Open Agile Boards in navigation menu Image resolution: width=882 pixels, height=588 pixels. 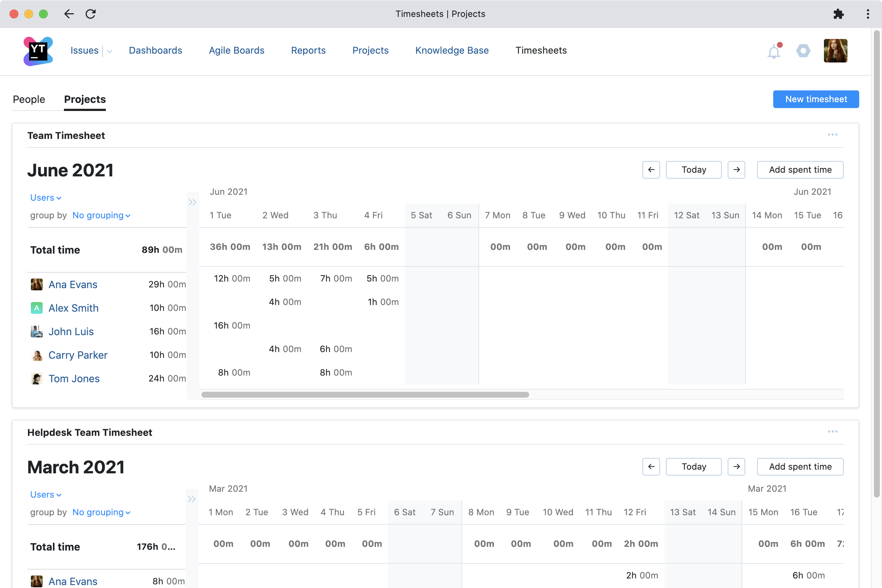click(x=236, y=51)
